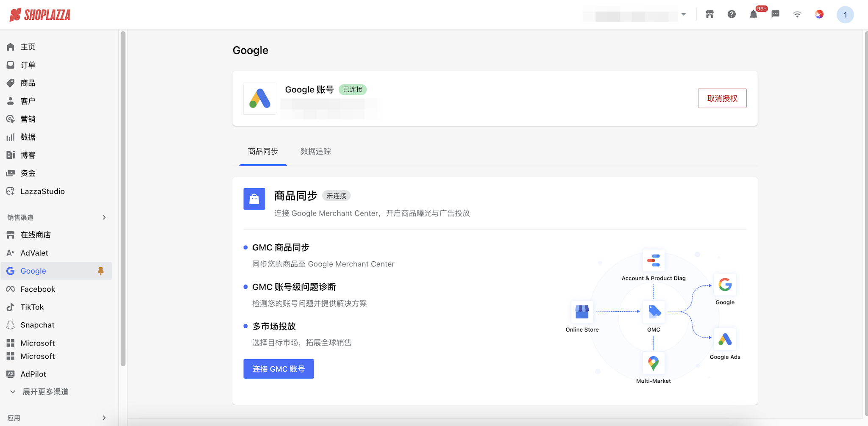Click the pin icon beside Google channel
Viewport: 868px width, 426px height.
pos(100,271)
